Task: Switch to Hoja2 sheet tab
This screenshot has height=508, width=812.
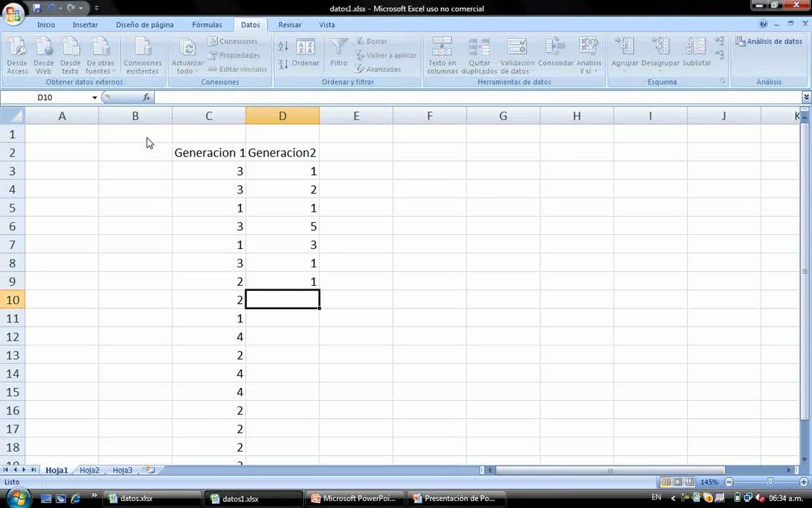Action: (x=89, y=470)
